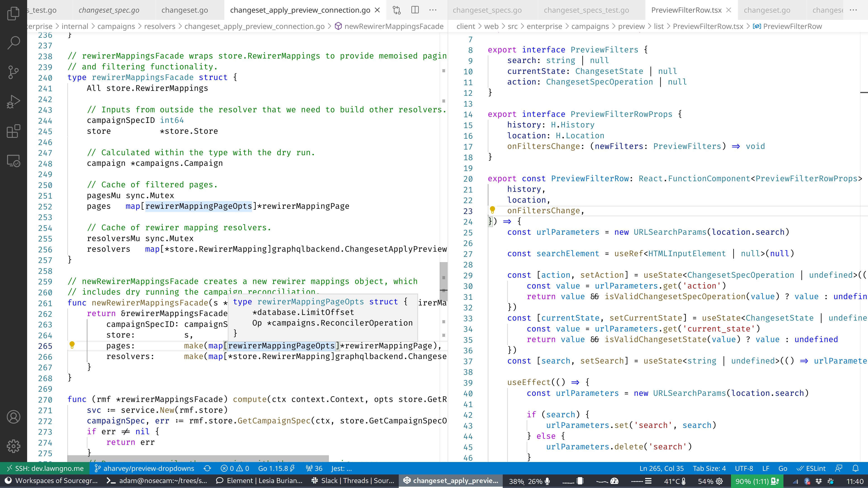Open the internal breadcrumb dropdown
The image size is (868, 488).
pyautogui.click(x=75, y=26)
